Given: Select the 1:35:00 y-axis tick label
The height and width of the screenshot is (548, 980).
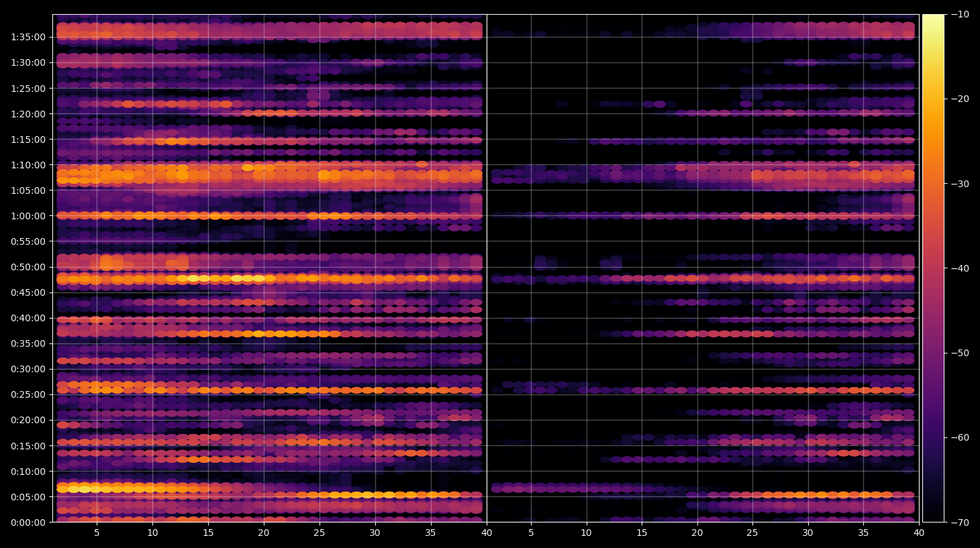Looking at the screenshot, I should click(x=28, y=38).
